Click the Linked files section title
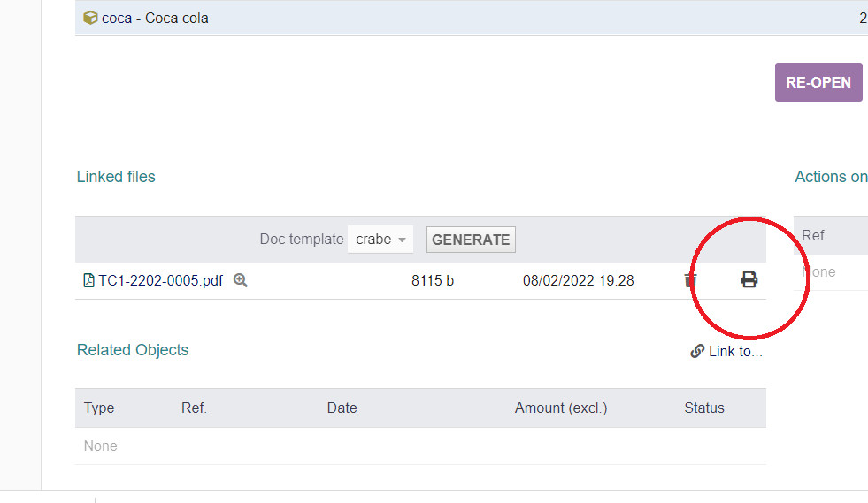The image size is (868, 503). (116, 177)
